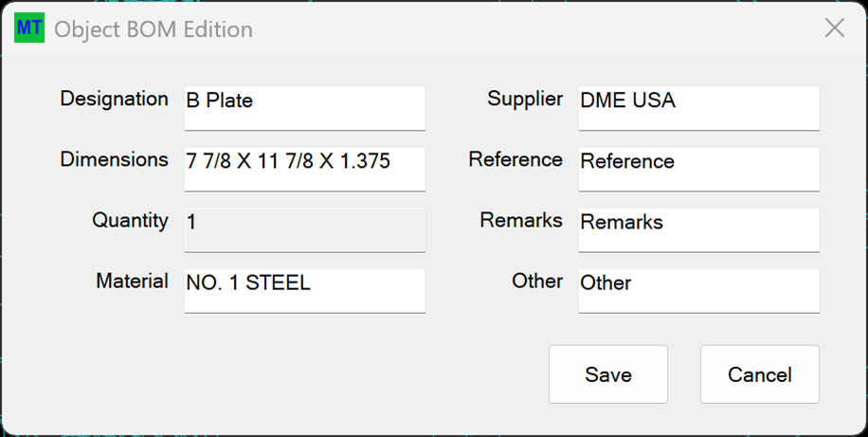
Task: Click the Remarks label beside its field
Action: tap(521, 221)
